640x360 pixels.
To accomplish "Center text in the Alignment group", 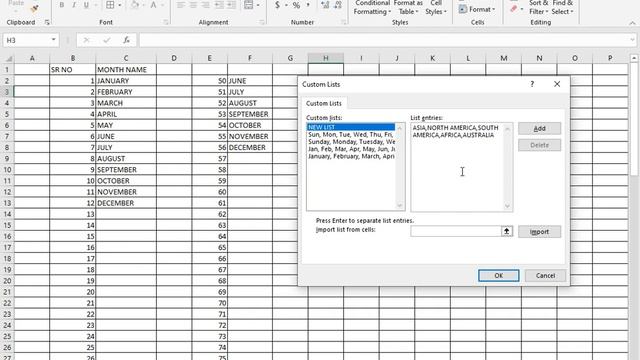I will [x=193, y=5].
